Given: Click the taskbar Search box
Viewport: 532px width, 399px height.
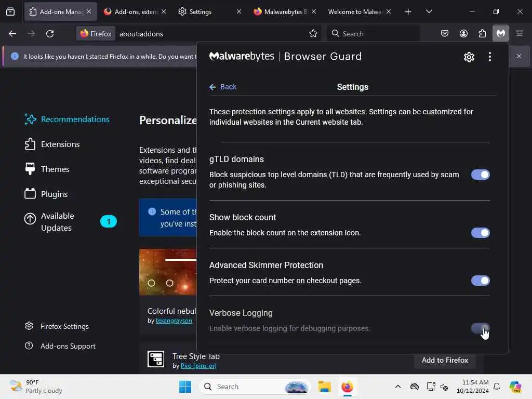Looking at the screenshot, I should pyautogui.click(x=255, y=387).
